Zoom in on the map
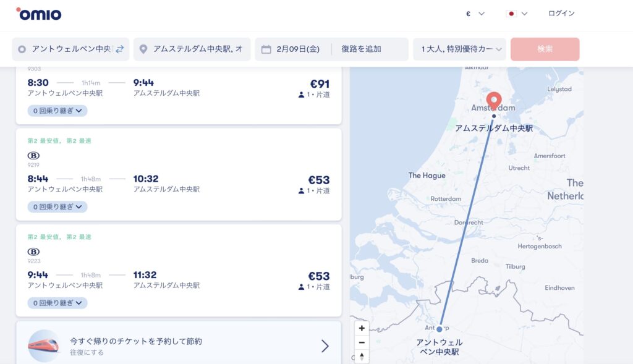The height and width of the screenshot is (364, 633). 362,328
